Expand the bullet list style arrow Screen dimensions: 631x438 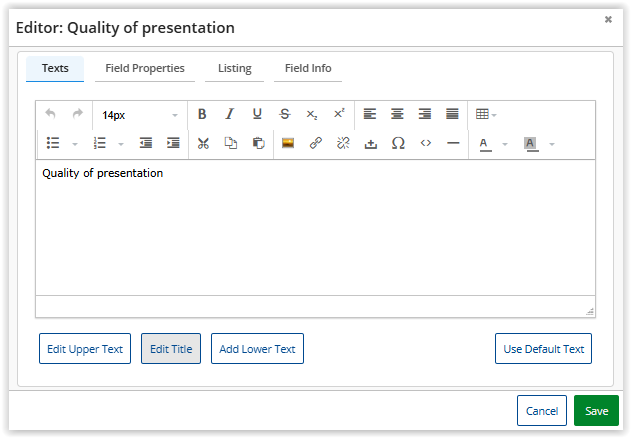75,144
